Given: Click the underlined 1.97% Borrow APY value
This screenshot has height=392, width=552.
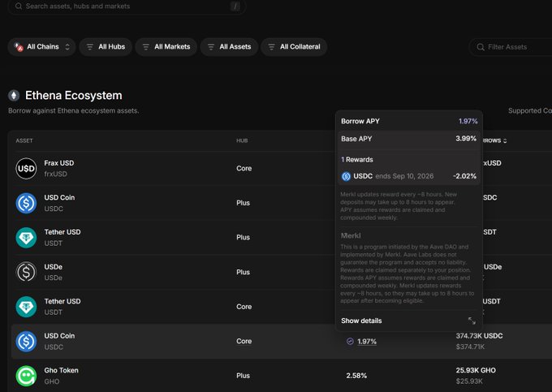Looking at the screenshot, I should (x=367, y=342).
